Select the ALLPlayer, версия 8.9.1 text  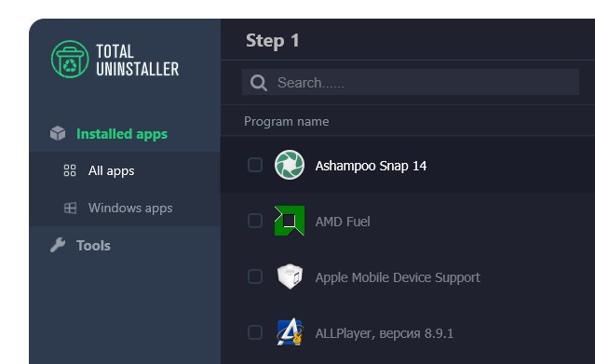coord(385,333)
